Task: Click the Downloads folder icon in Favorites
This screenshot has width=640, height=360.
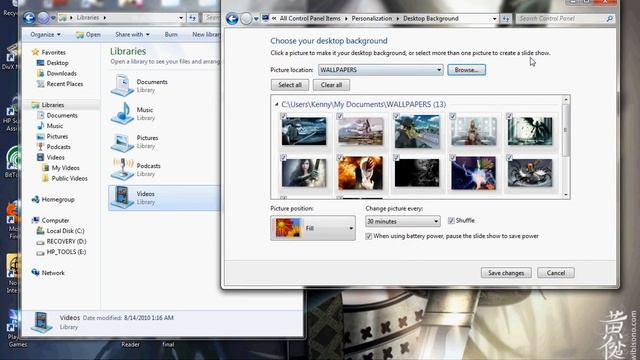Action: pos(40,73)
